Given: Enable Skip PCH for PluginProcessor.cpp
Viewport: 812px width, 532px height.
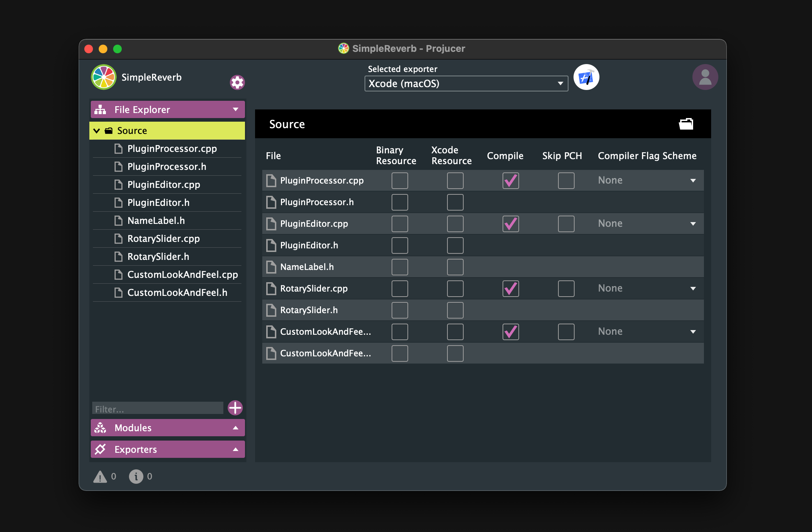Looking at the screenshot, I should point(566,180).
